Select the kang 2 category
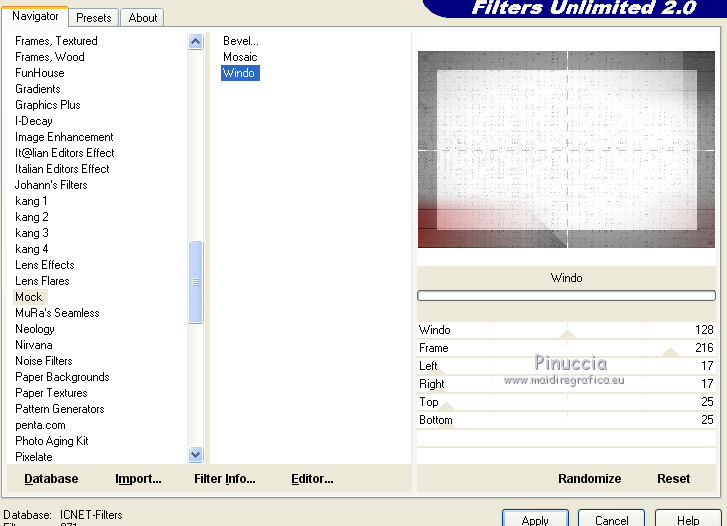The image size is (727, 526). [x=32, y=217]
